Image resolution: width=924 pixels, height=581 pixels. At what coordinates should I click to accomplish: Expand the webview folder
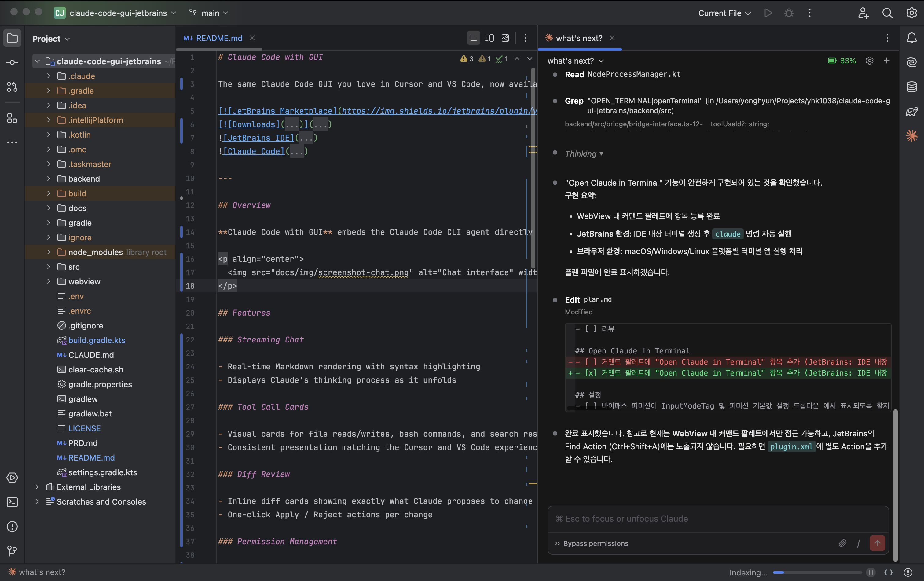coord(49,281)
